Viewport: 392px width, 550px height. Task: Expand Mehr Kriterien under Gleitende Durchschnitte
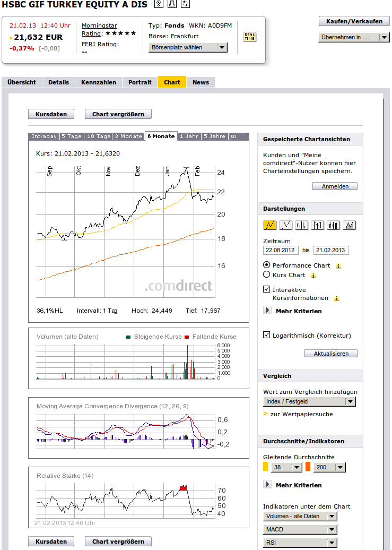tap(267, 484)
